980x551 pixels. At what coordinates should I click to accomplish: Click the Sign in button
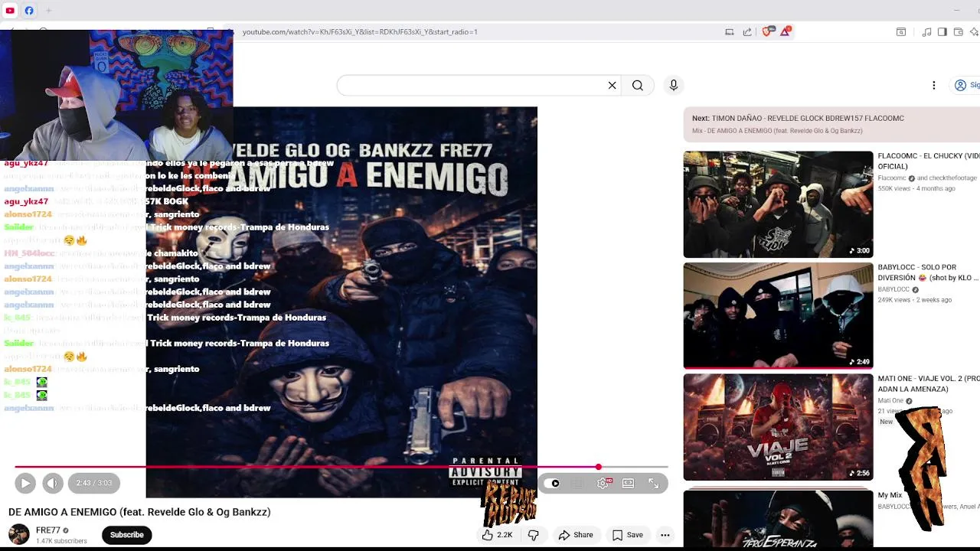pyautogui.click(x=966, y=85)
